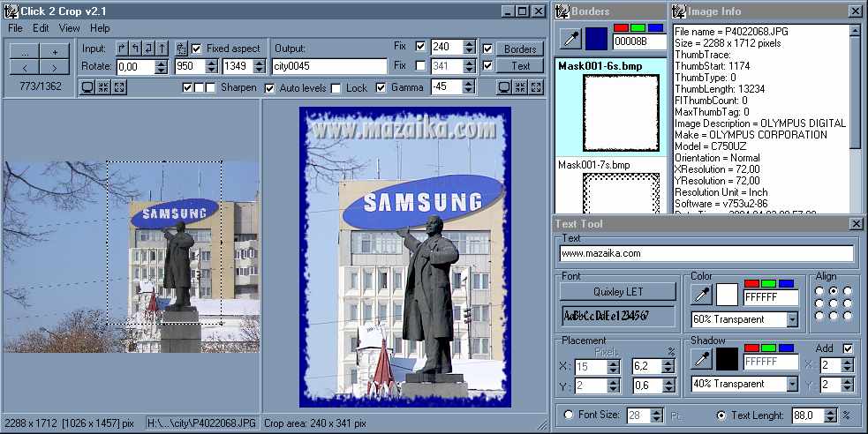Click the green channel button in Shadow group
This screenshot has height=434, width=868.
[x=769, y=348]
